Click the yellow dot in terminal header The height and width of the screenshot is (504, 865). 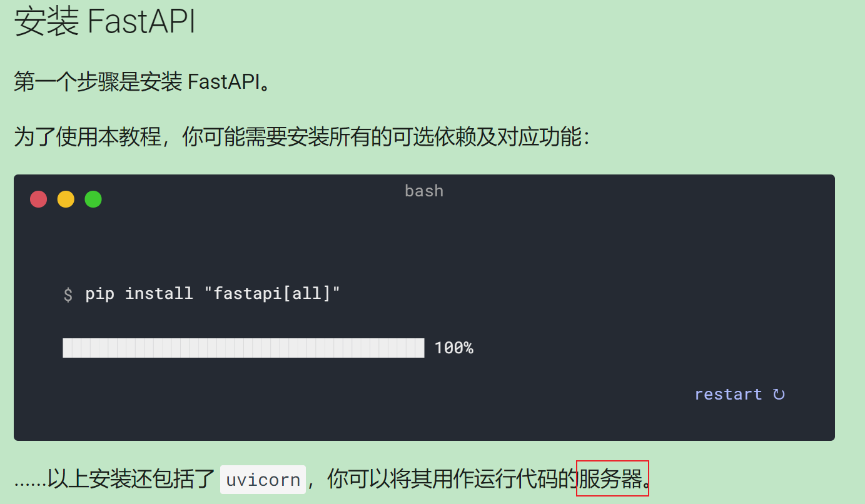[66, 199]
